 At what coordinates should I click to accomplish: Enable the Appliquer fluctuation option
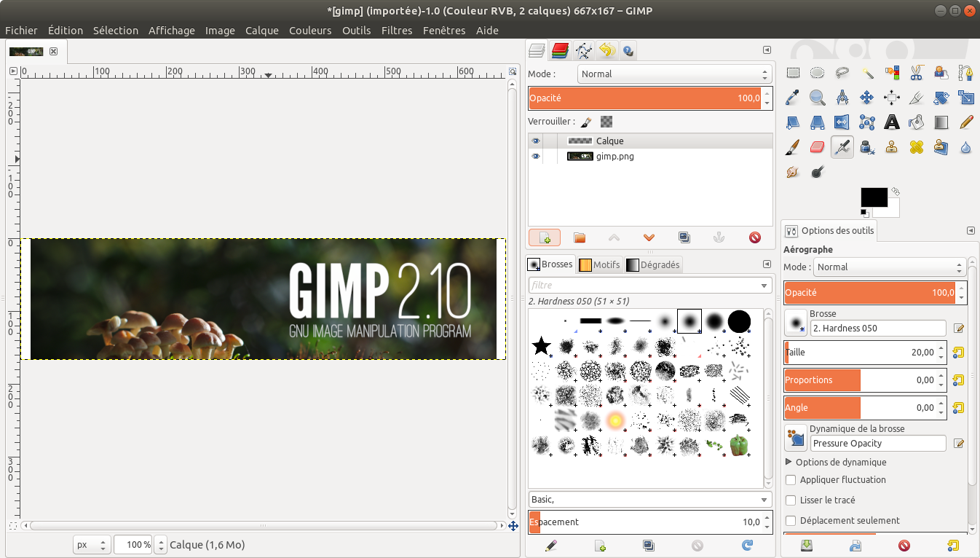point(791,479)
